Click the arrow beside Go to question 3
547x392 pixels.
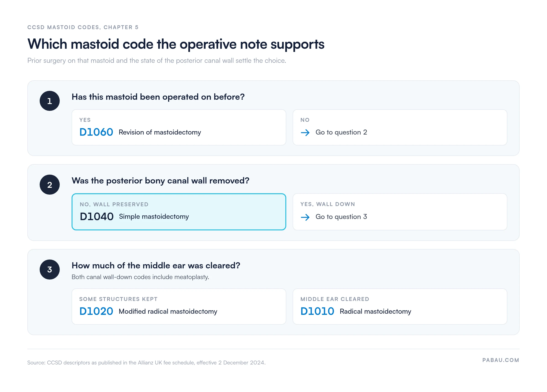click(x=305, y=217)
